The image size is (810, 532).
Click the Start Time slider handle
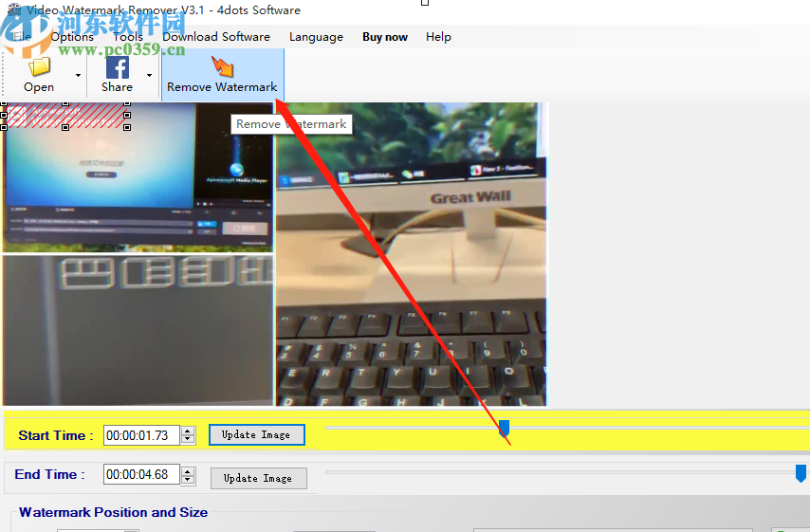tap(504, 429)
